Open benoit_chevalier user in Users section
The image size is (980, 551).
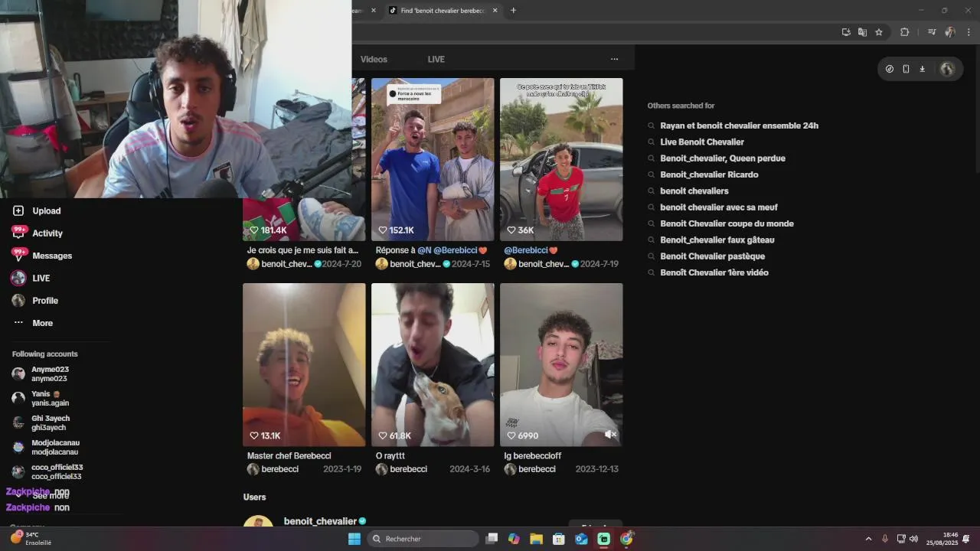(x=320, y=521)
